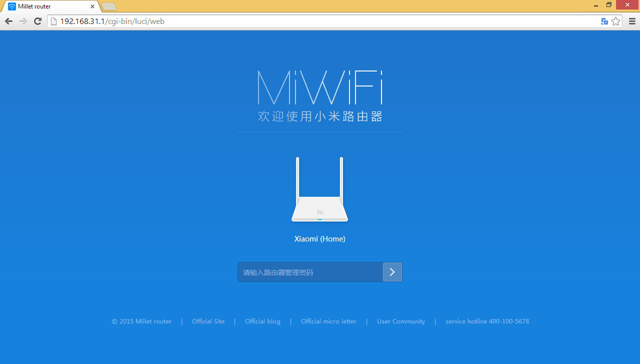Open the Official micro letter link

[x=328, y=321]
